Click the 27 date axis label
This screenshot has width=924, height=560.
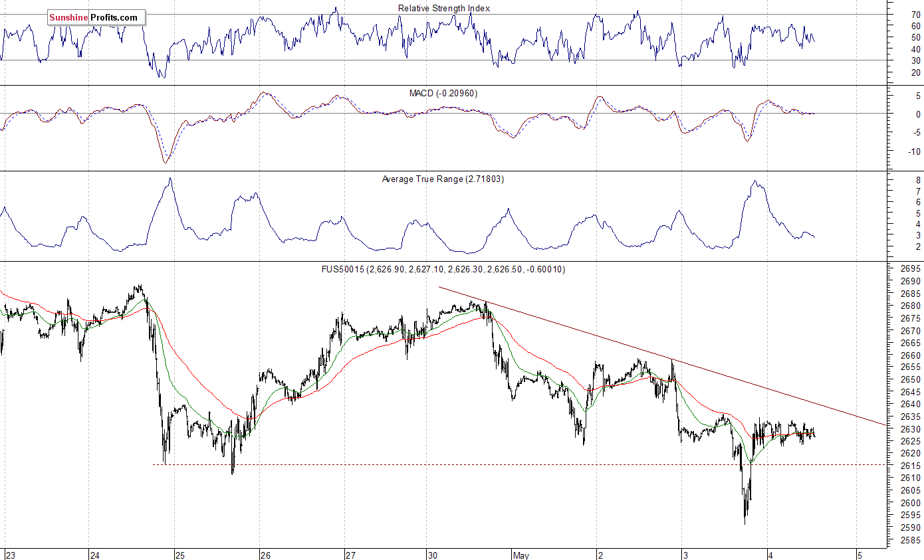coord(350,555)
